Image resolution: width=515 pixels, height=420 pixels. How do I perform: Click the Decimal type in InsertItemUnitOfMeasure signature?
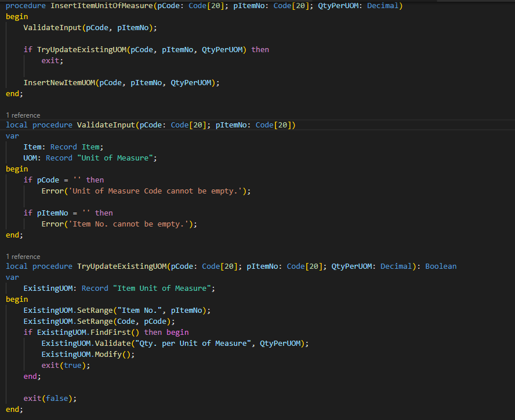point(383,6)
